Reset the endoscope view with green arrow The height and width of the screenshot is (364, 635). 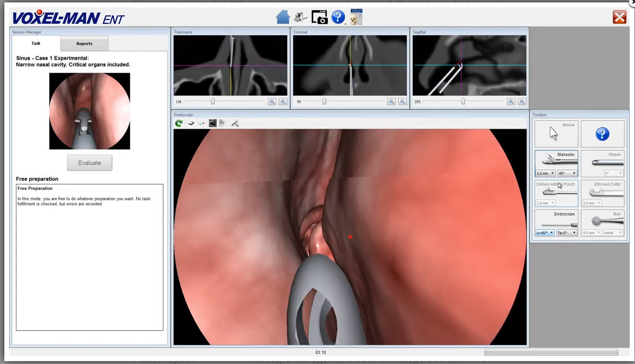(179, 124)
